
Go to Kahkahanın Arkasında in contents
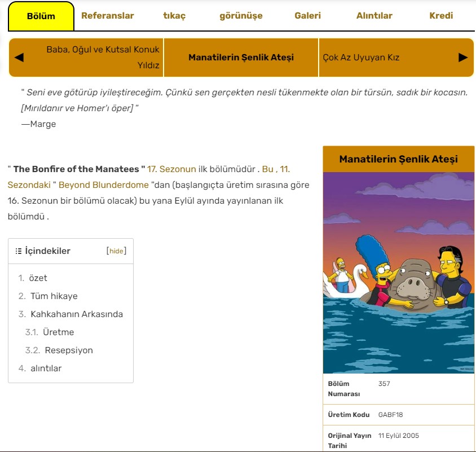pos(76,314)
